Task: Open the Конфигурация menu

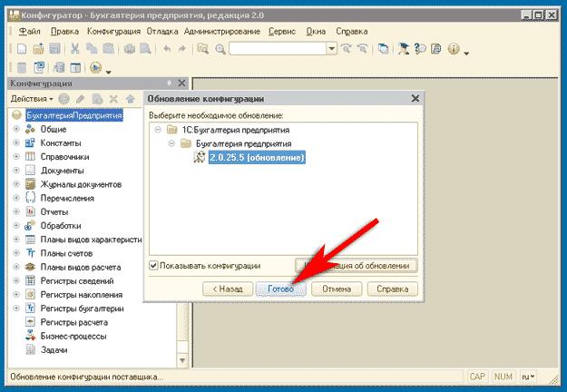Action: pyautogui.click(x=113, y=31)
